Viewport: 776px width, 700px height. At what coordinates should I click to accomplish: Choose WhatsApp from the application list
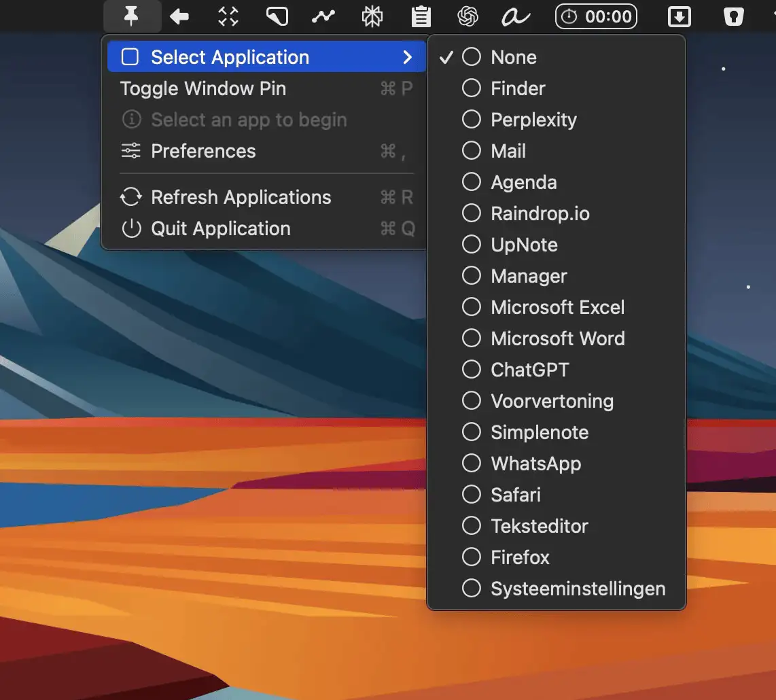[557, 463]
